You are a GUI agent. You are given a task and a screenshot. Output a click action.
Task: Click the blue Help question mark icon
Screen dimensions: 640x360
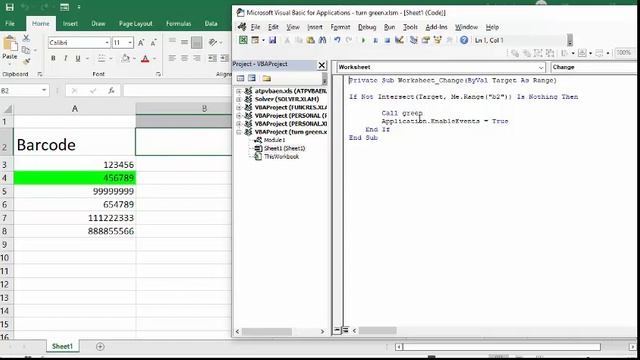coord(464,40)
